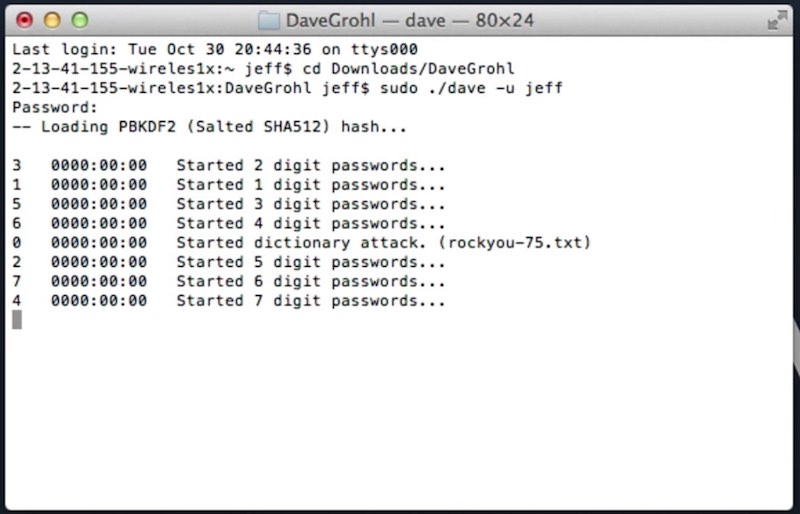Image resolution: width=800 pixels, height=514 pixels.
Task: Click the "Started 2 digit passwords" line
Action: point(310,165)
